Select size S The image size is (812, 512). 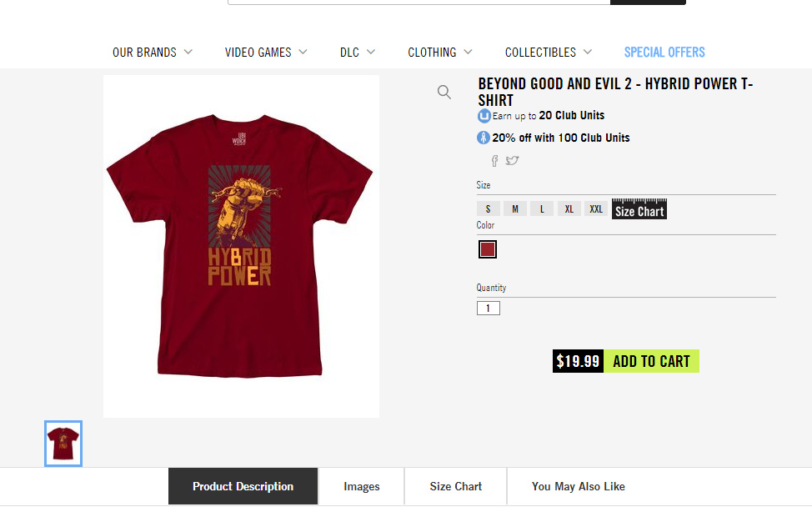pyautogui.click(x=488, y=208)
